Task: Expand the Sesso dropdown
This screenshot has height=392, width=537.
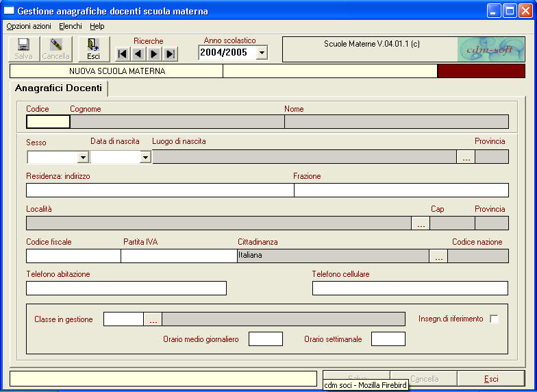Action: (x=84, y=158)
